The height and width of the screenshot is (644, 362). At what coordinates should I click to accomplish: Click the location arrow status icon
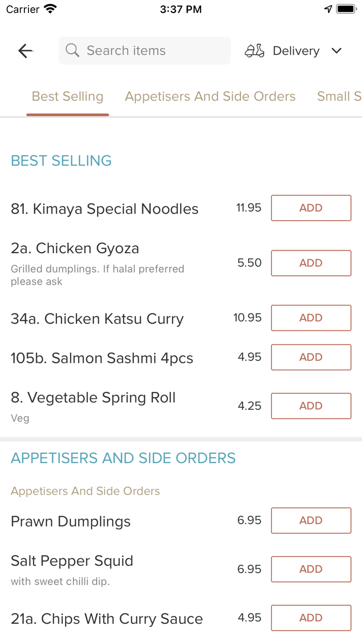coord(329,8)
